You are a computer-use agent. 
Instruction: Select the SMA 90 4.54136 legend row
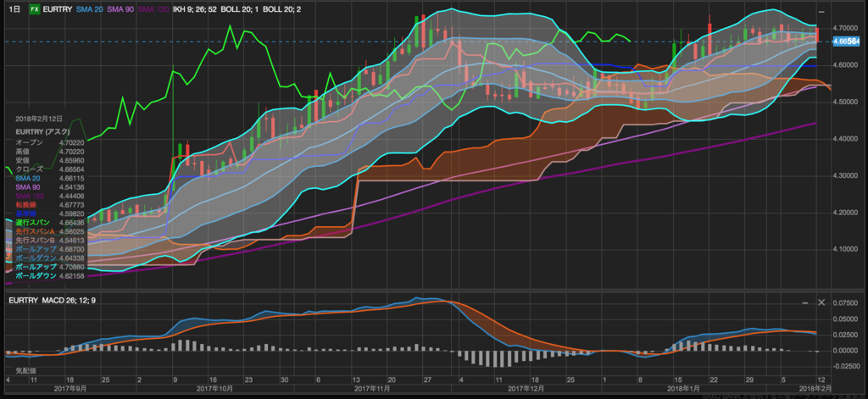pos(50,187)
